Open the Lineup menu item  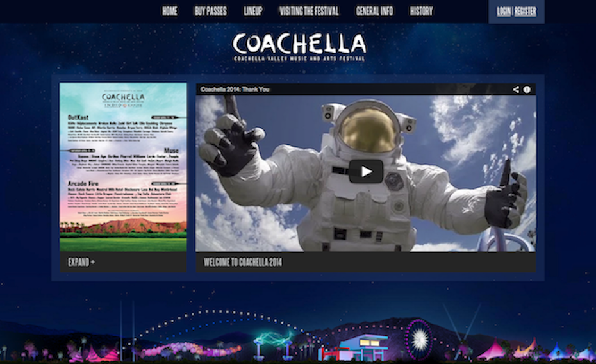[253, 11]
